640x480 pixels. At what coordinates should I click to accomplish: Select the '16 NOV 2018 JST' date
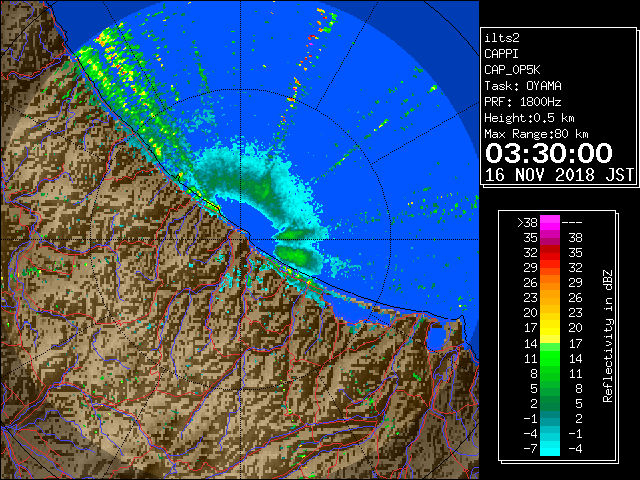[559, 175]
